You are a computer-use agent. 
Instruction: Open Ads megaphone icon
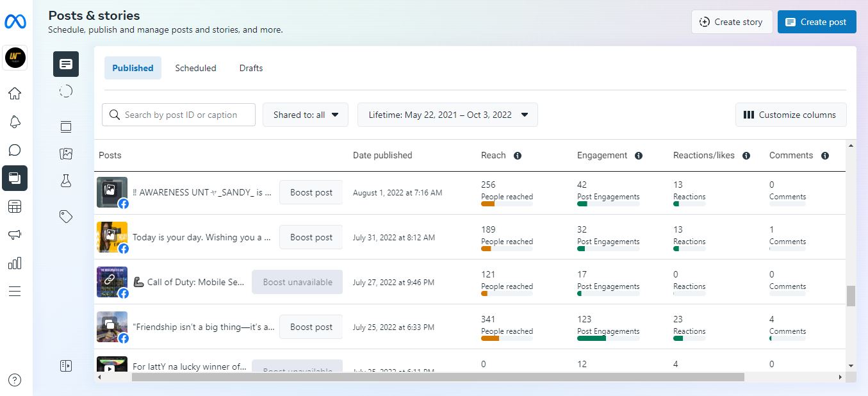tap(15, 235)
